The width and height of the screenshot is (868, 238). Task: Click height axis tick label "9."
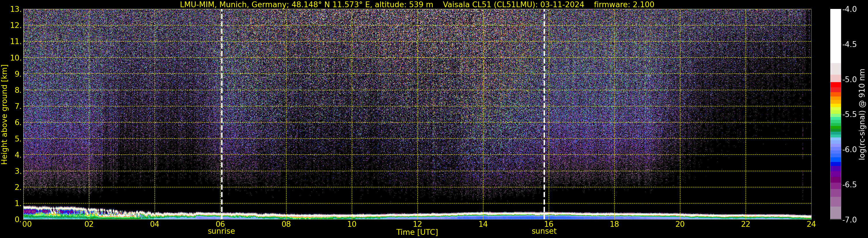pyautogui.click(x=18, y=74)
